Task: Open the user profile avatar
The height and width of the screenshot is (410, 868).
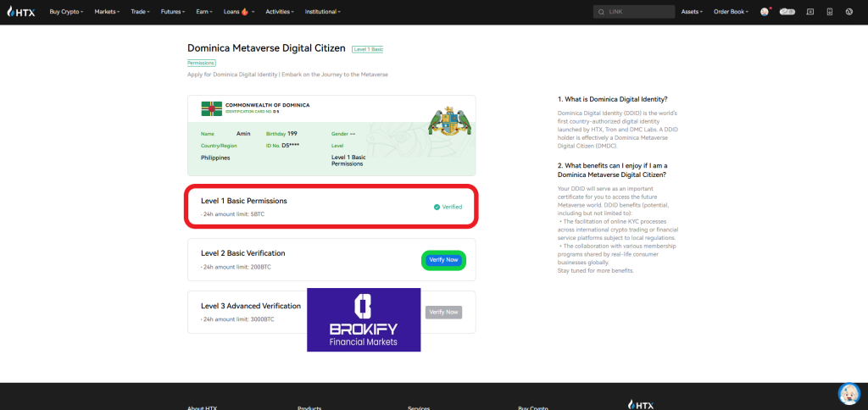Action: click(x=765, y=12)
